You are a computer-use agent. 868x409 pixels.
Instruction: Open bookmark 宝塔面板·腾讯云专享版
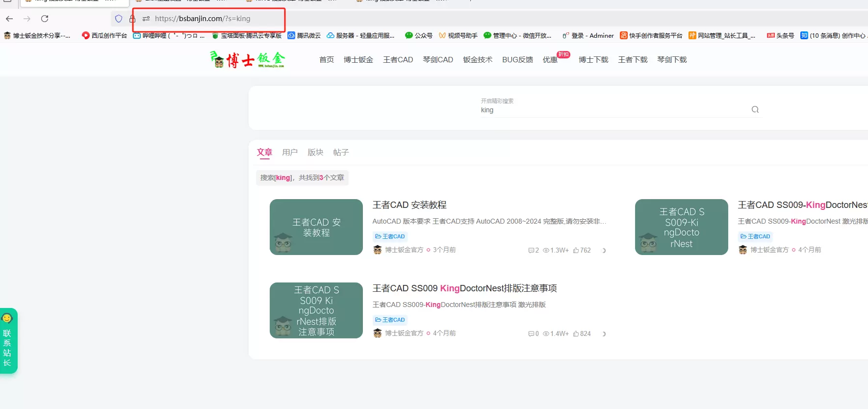pyautogui.click(x=247, y=35)
